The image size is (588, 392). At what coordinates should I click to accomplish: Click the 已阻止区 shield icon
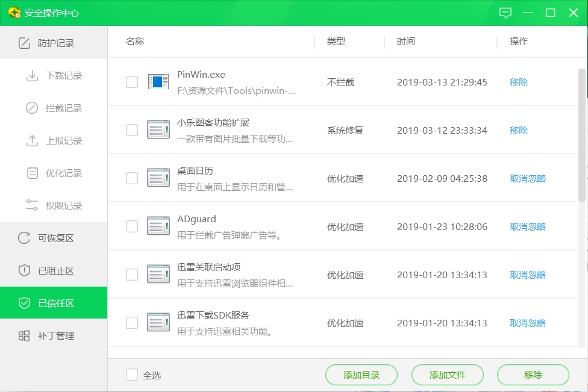point(24,270)
